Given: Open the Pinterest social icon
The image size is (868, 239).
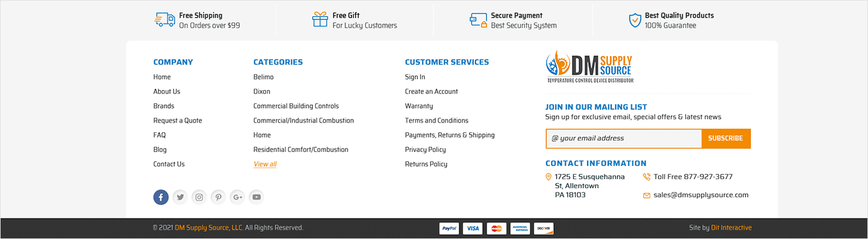Looking at the screenshot, I should click(x=218, y=197).
